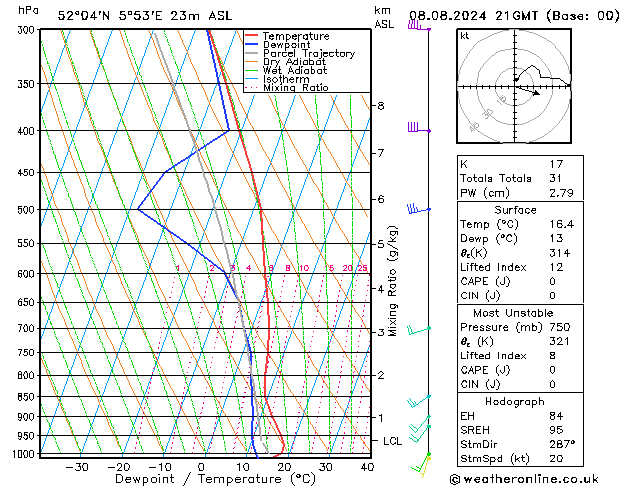Click the hPa axis unit label
This screenshot has height=486, width=629.
tap(28, 11)
